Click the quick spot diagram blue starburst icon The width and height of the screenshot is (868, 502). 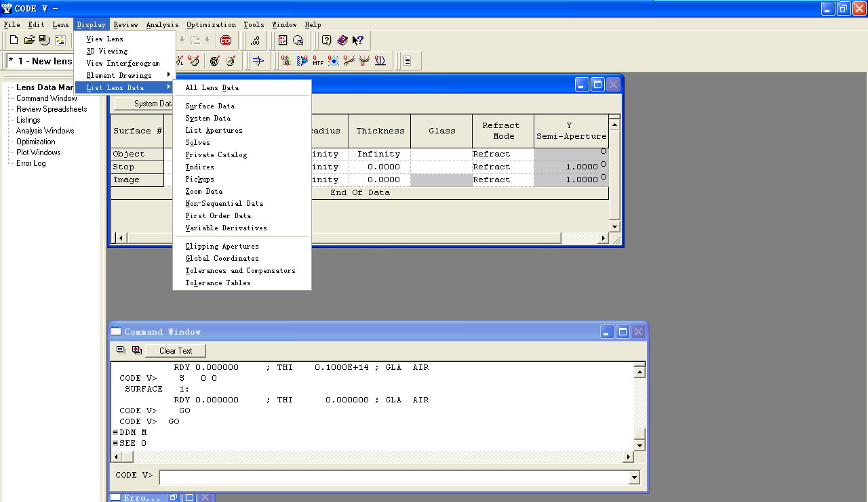334,61
